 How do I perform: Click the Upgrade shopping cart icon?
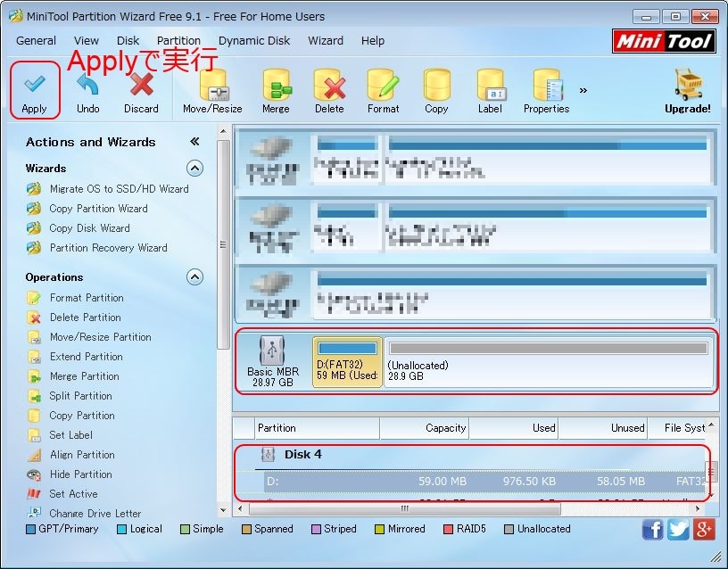688,84
